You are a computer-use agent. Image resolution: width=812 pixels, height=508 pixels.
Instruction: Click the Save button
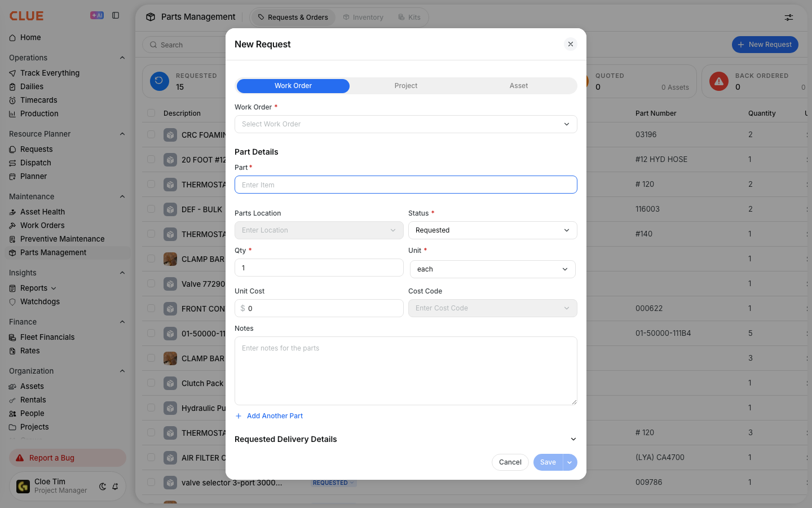pyautogui.click(x=548, y=462)
